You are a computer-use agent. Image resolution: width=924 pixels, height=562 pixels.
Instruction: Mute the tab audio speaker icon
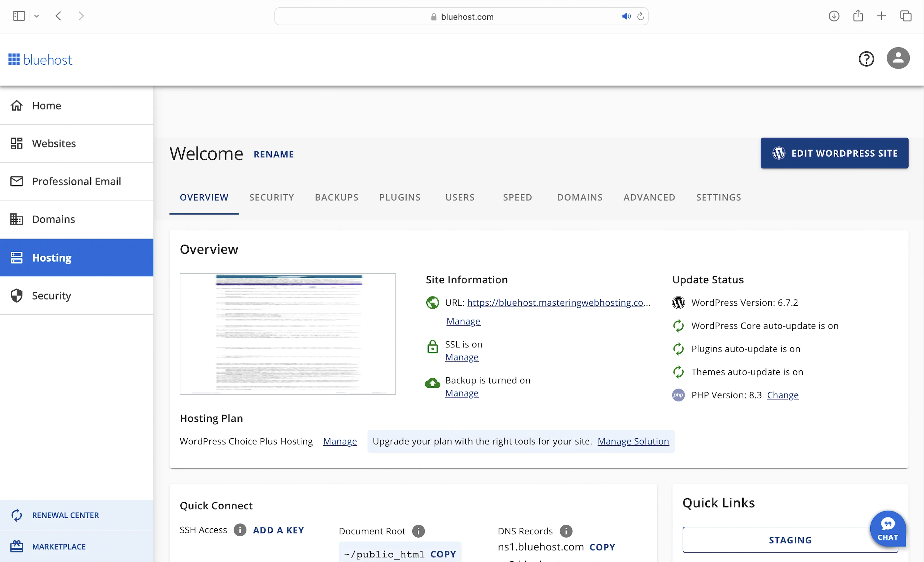626,16
